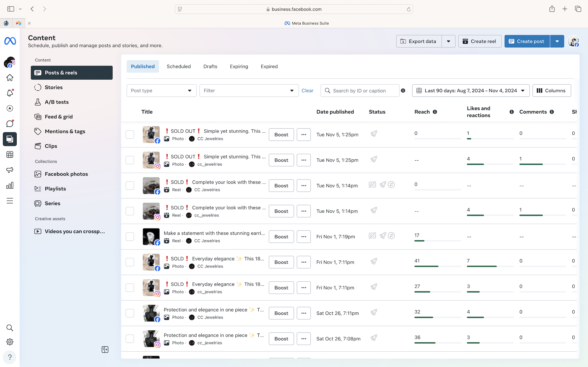Image resolution: width=588 pixels, height=367 pixels.
Task: Expand the Create post arrow dropdown
Action: [557, 41]
